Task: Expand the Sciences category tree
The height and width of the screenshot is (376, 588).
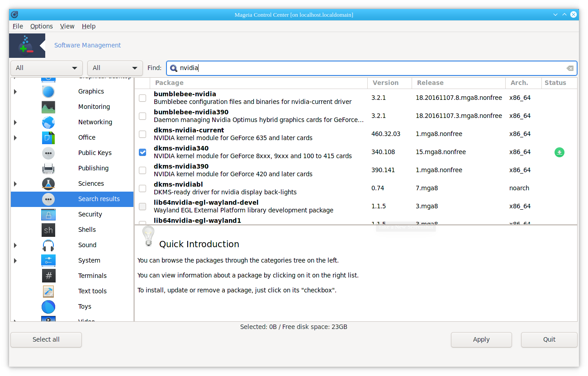Action: (x=15, y=184)
